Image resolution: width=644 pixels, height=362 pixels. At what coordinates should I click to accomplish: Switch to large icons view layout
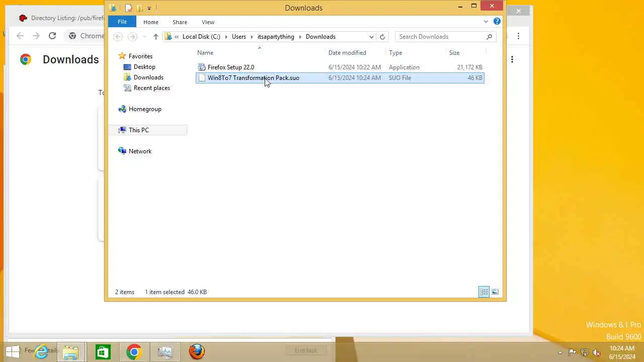click(x=495, y=292)
